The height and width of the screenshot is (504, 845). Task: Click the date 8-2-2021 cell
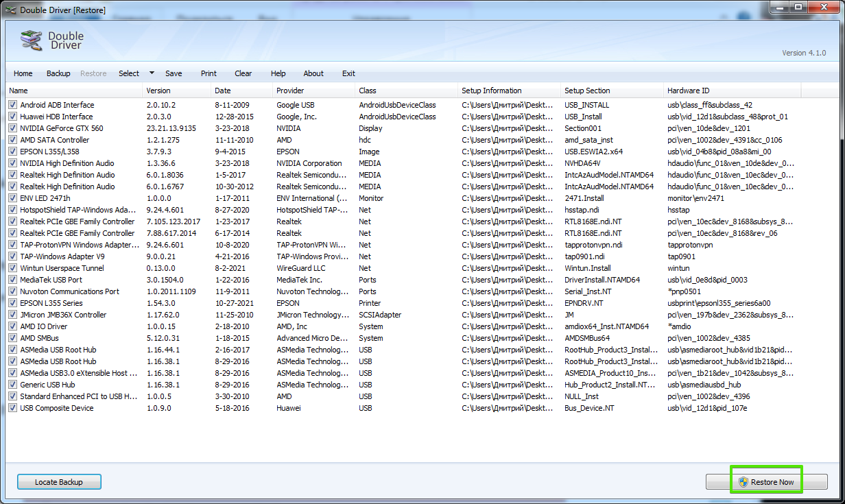tap(230, 268)
